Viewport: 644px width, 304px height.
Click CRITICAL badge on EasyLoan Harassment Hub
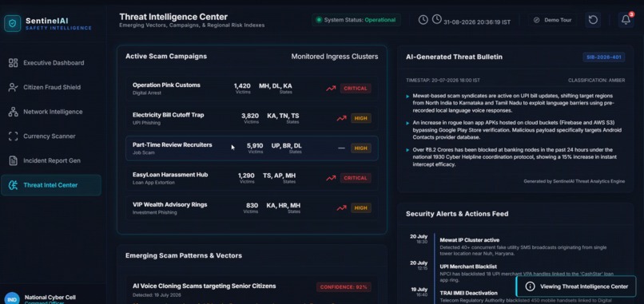[356, 178]
